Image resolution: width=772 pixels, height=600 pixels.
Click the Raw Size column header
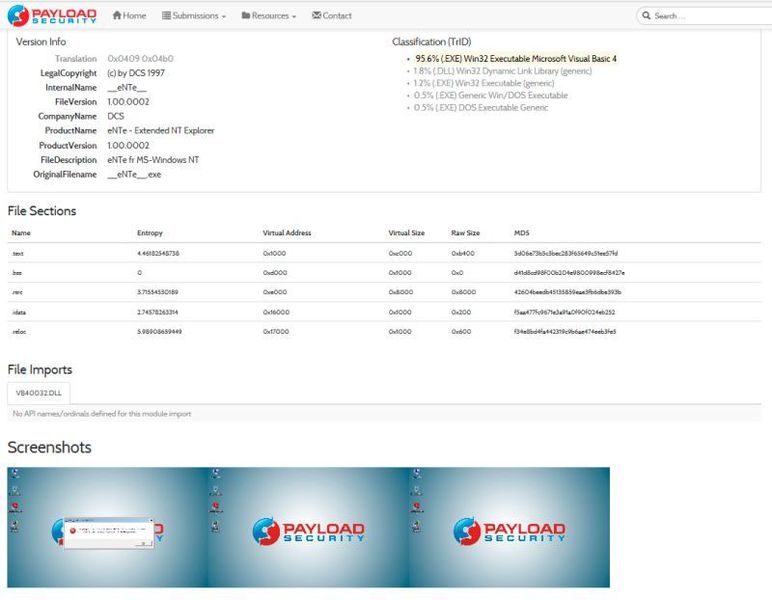coord(465,233)
